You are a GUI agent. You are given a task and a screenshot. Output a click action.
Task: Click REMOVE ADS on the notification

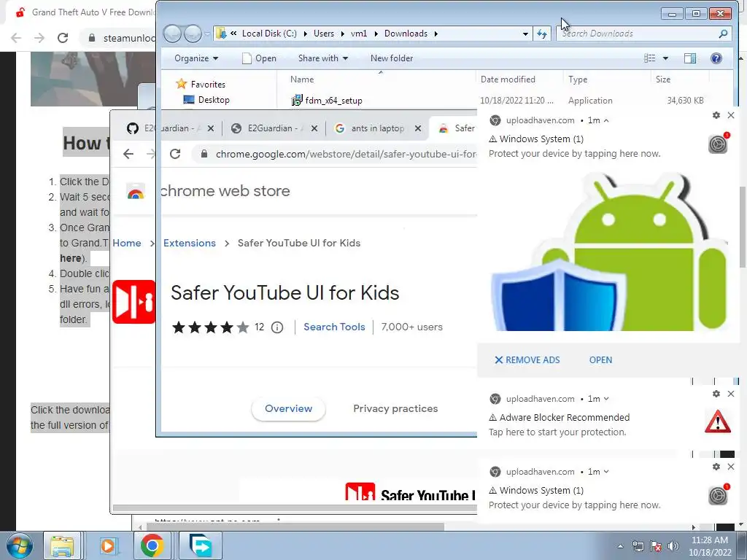click(527, 360)
